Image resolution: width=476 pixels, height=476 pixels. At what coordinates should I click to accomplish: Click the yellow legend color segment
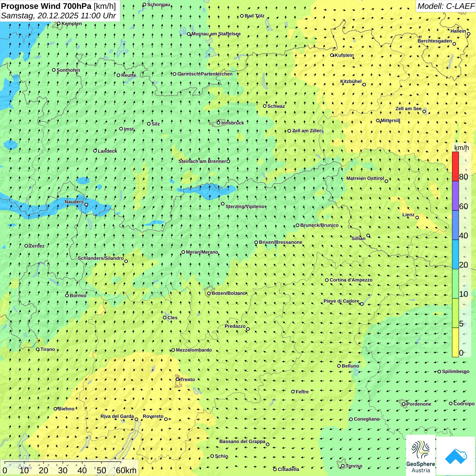click(455, 342)
